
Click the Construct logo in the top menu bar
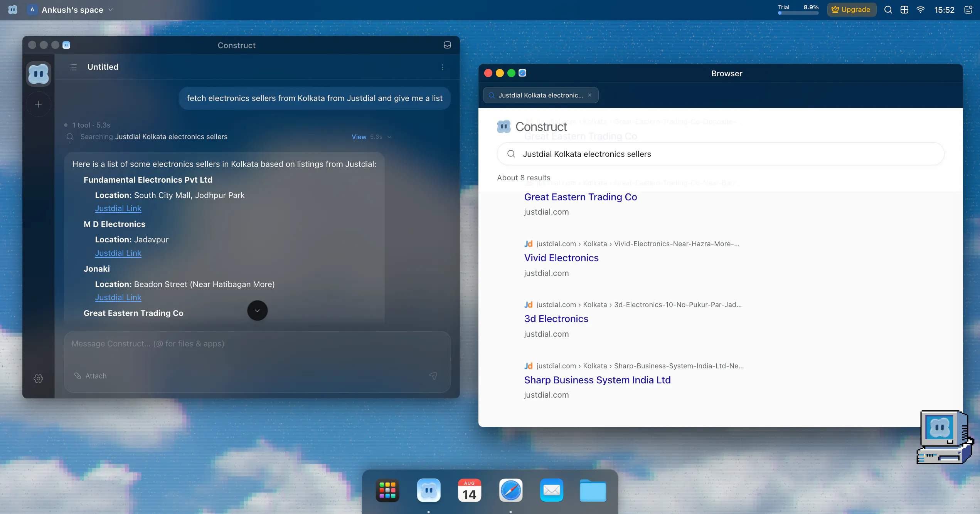13,10
